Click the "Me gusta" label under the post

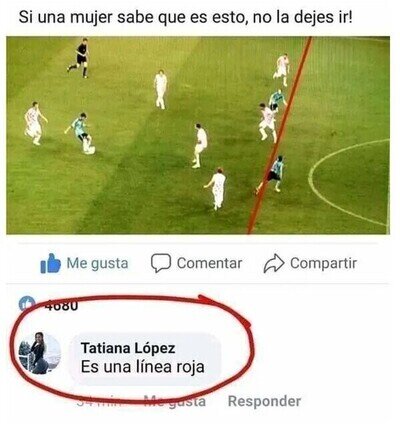97,263
